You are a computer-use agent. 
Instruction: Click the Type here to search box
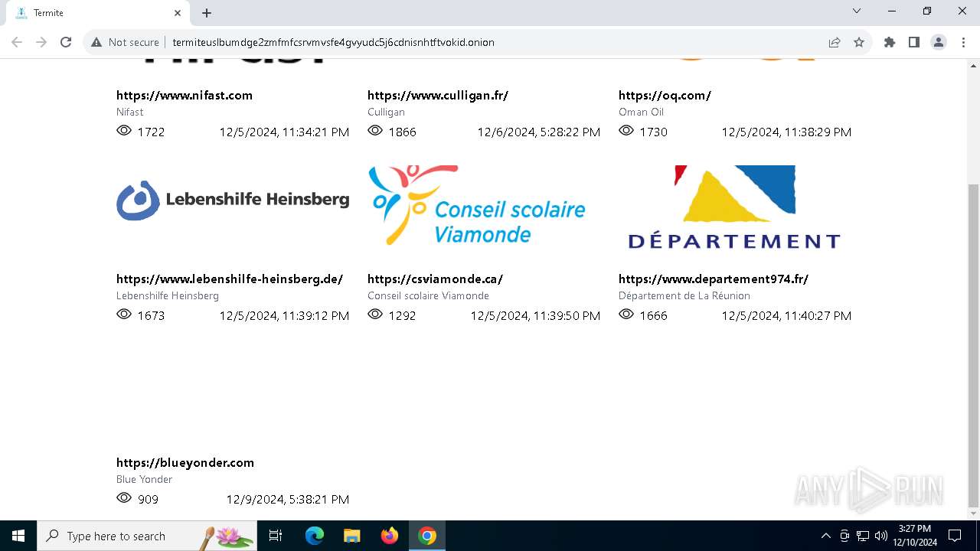[x=147, y=536]
